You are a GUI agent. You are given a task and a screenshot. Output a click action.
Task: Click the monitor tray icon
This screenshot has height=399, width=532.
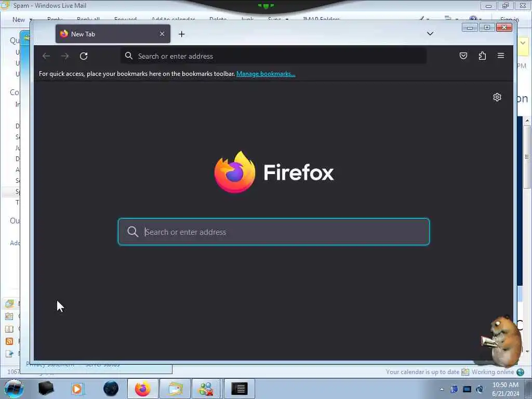pos(467,389)
